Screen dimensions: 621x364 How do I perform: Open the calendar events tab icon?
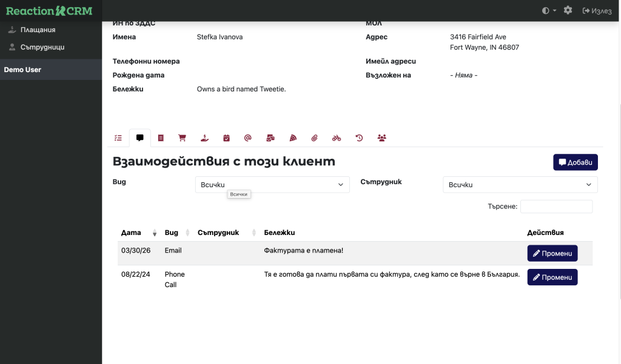click(x=226, y=138)
